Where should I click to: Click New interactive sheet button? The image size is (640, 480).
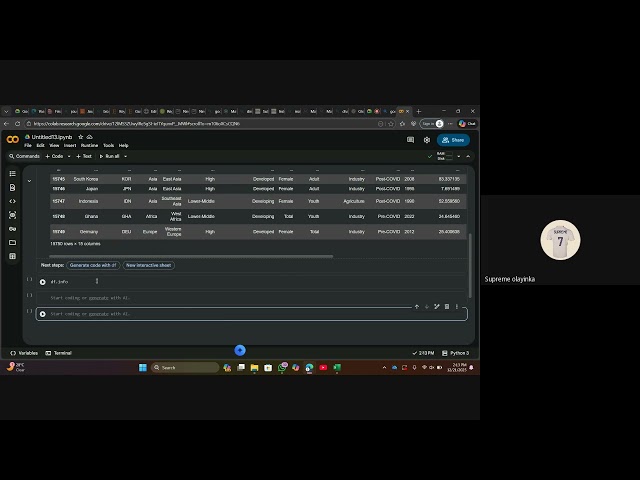(x=149, y=265)
